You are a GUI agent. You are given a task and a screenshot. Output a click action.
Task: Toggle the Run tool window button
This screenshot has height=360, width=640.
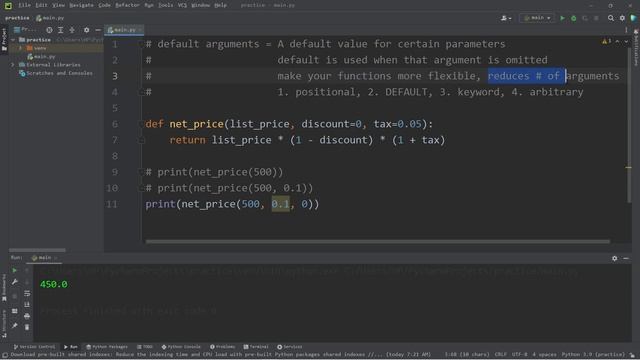pos(71,347)
